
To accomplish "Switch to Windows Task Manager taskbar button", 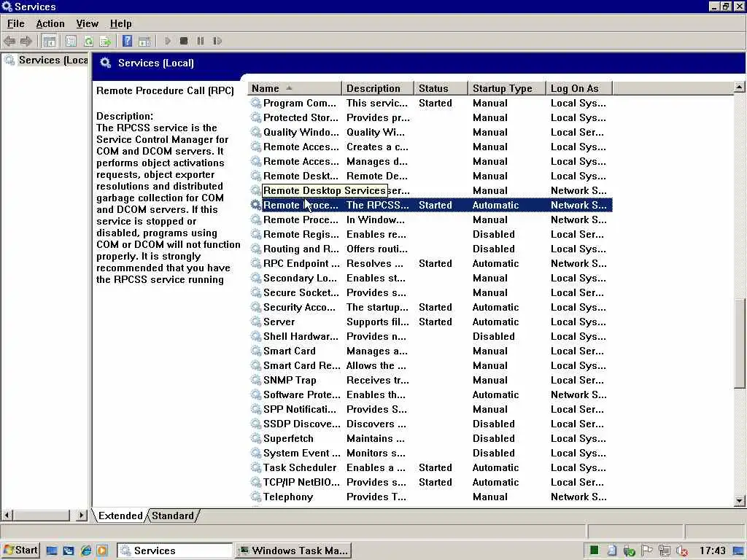I will click(294, 551).
